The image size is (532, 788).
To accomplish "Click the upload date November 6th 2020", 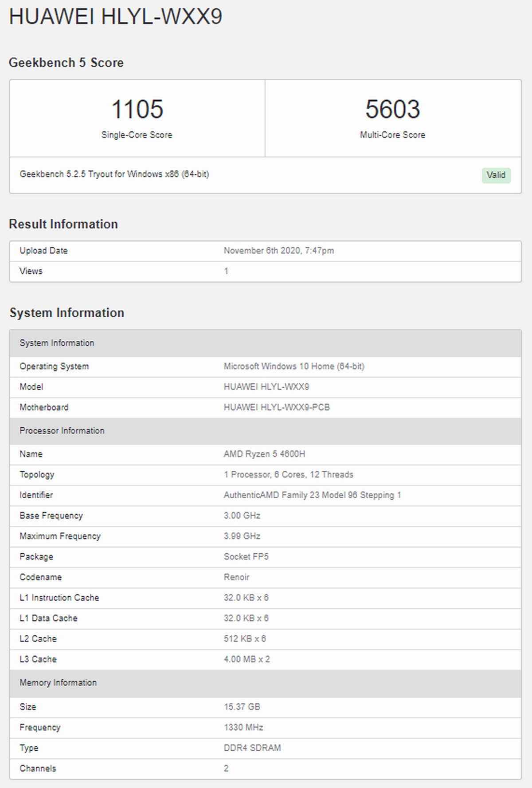I will click(x=278, y=251).
